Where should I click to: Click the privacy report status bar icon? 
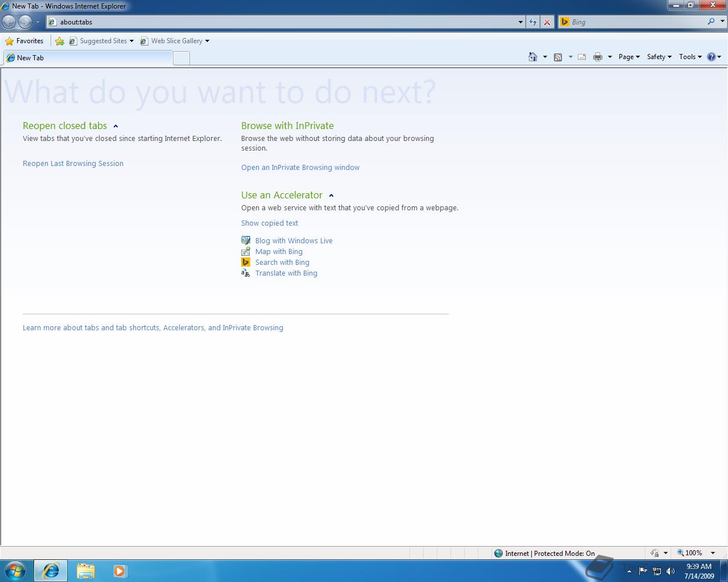[x=655, y=553]
